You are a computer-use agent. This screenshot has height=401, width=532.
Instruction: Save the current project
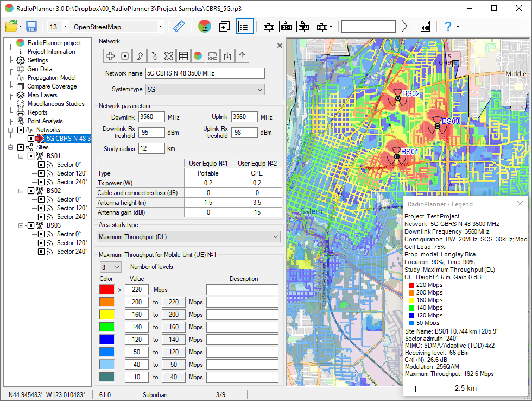(x=31, y=26)
